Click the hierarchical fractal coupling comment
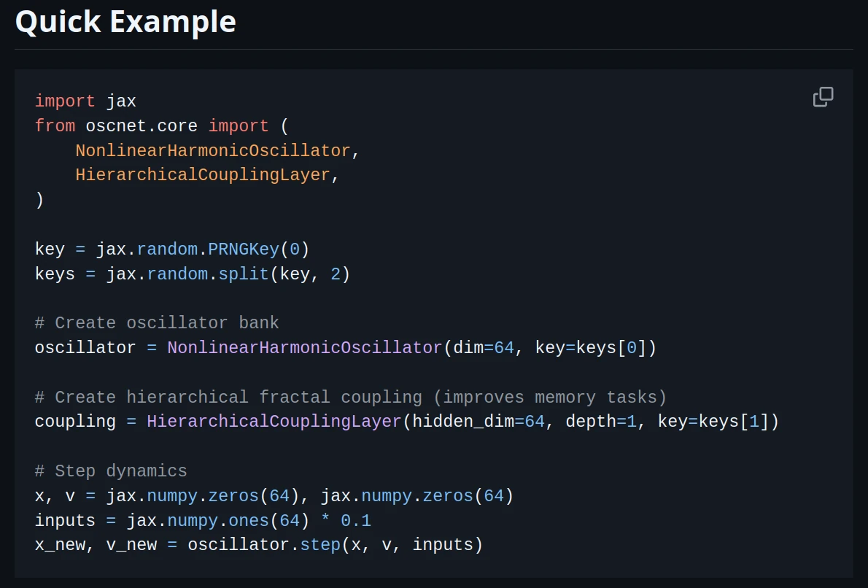This screenshot has height=588, width=868. point(350,398)
